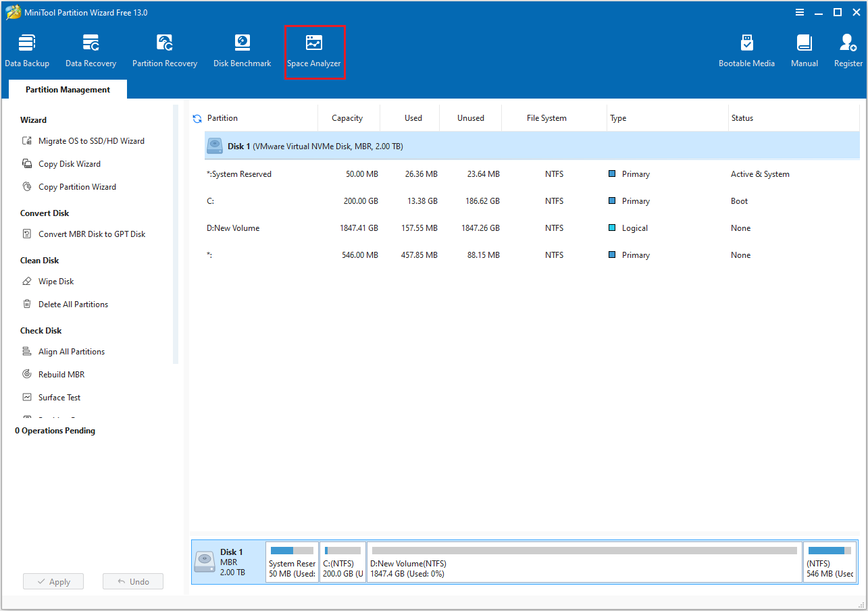Click the Copy Disk Wizard icon
This screenshot has width=868, height=611.
[x=27, y=164]
